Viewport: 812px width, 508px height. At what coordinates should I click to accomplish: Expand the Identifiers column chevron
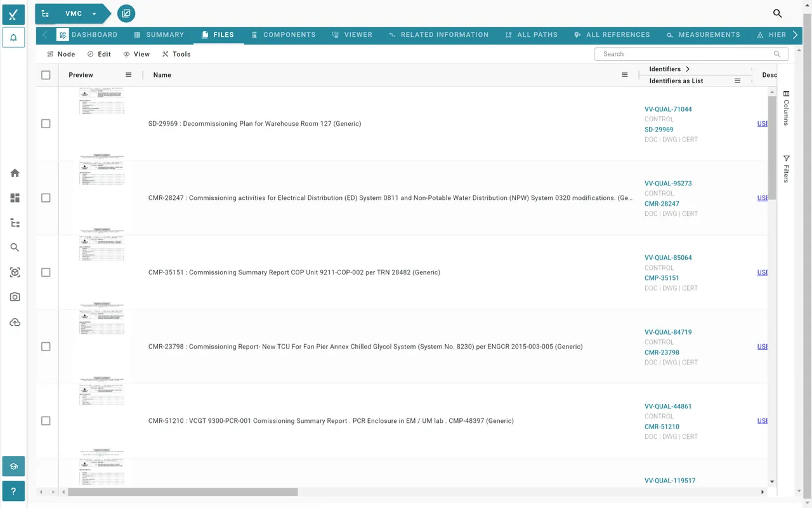[x=688, y=69]
